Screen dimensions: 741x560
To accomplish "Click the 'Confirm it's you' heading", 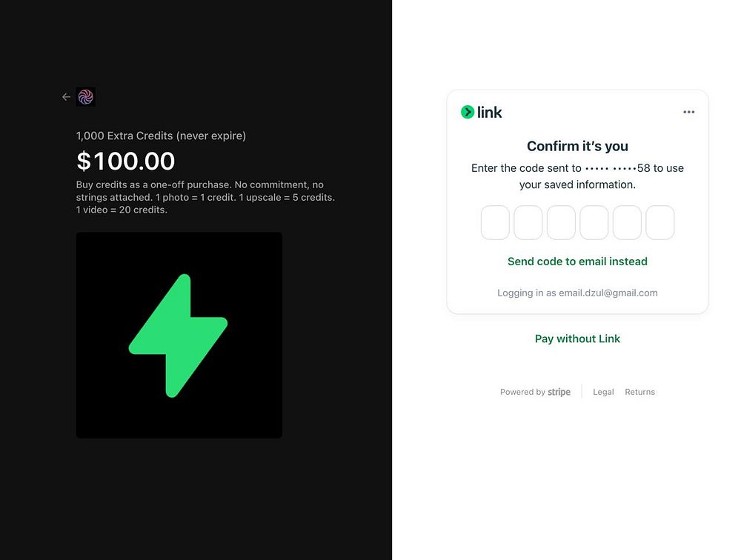I will pos(577,146).
